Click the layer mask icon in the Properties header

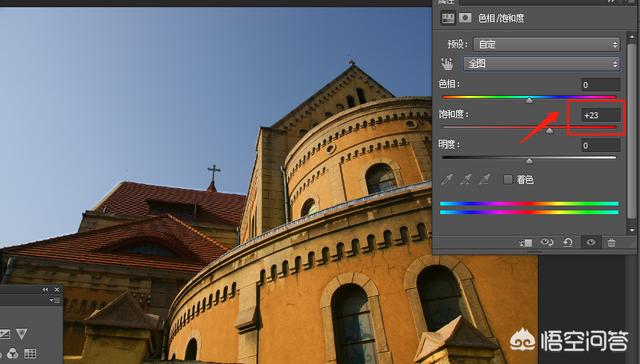pos(465,18)
